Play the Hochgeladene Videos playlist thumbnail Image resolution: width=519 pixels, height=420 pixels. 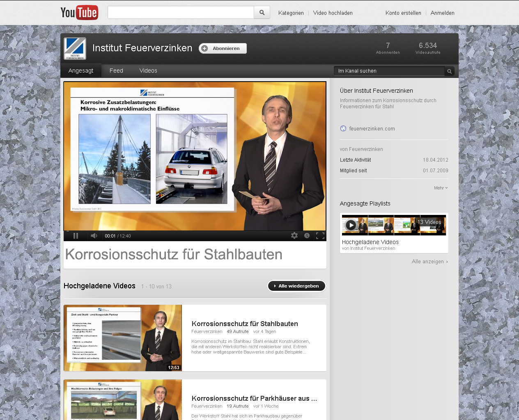click(x=394, y=225)
